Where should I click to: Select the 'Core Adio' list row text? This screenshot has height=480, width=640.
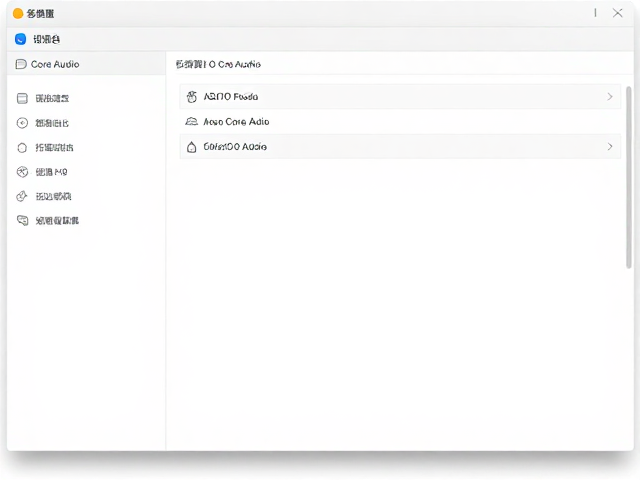236,122
